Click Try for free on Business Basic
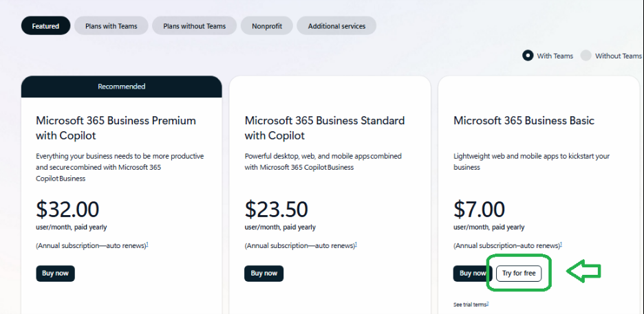 [519, 273]
